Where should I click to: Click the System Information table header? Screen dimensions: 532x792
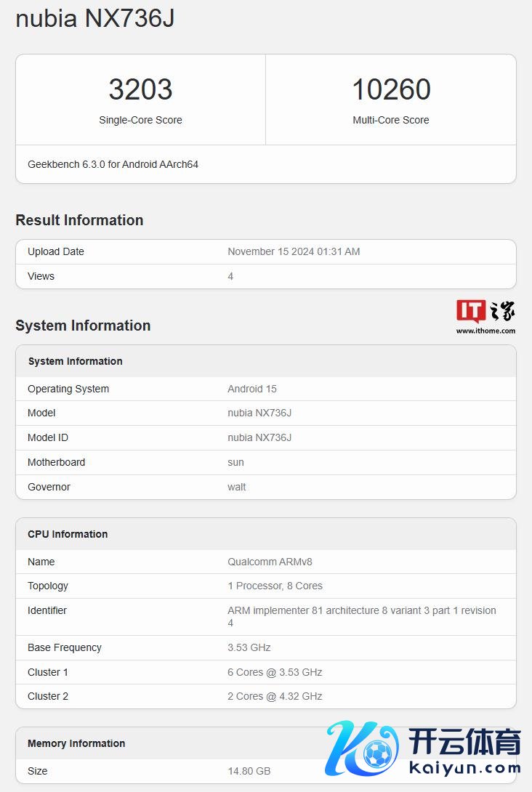(76, 361)
